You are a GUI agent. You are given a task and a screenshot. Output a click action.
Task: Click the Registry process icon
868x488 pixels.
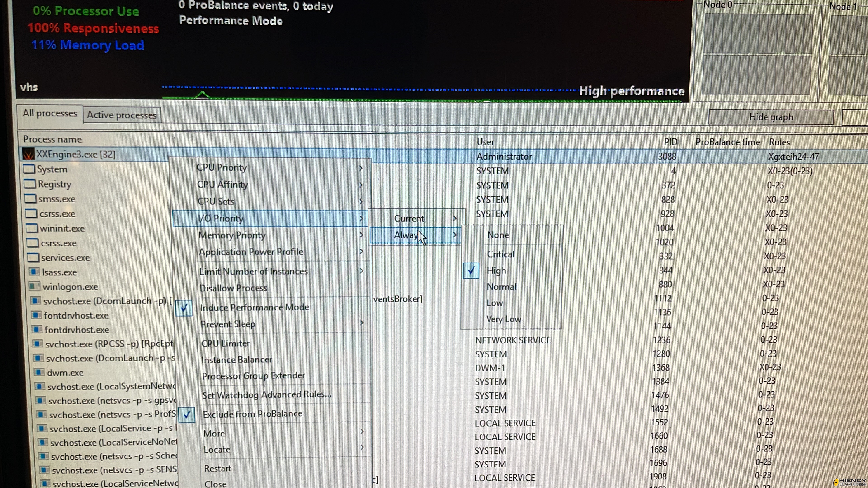tap(30, 183)
